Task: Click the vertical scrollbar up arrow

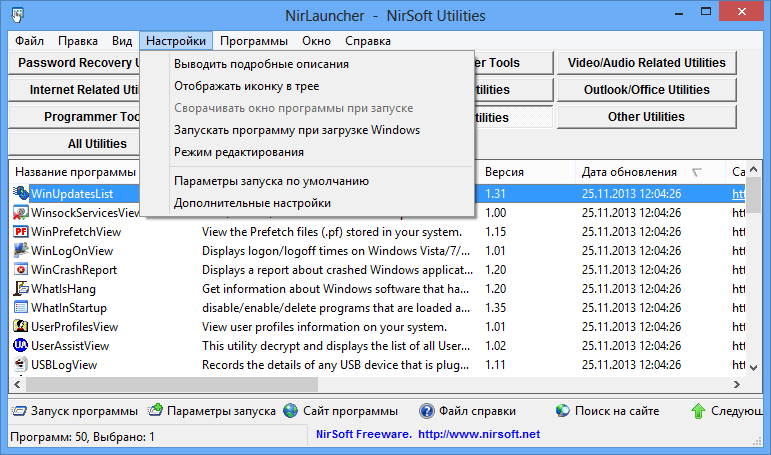Action: click(754, 170)
